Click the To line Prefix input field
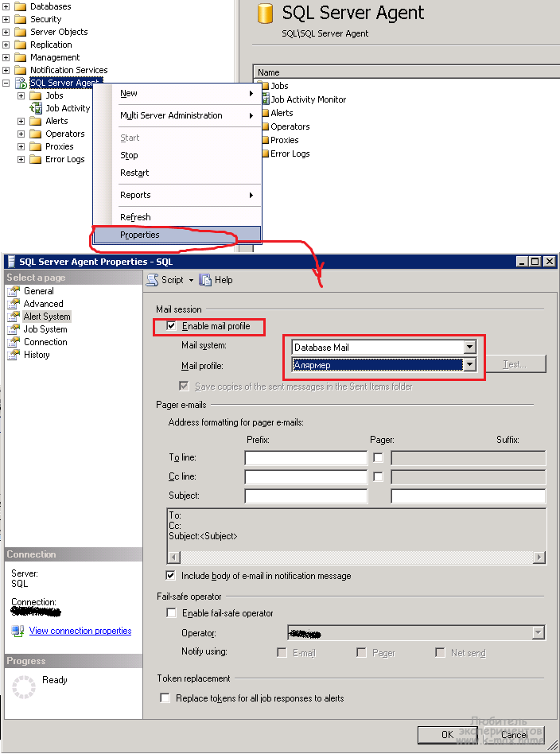Viewport: 560px width, 754px height. (306, 458)
